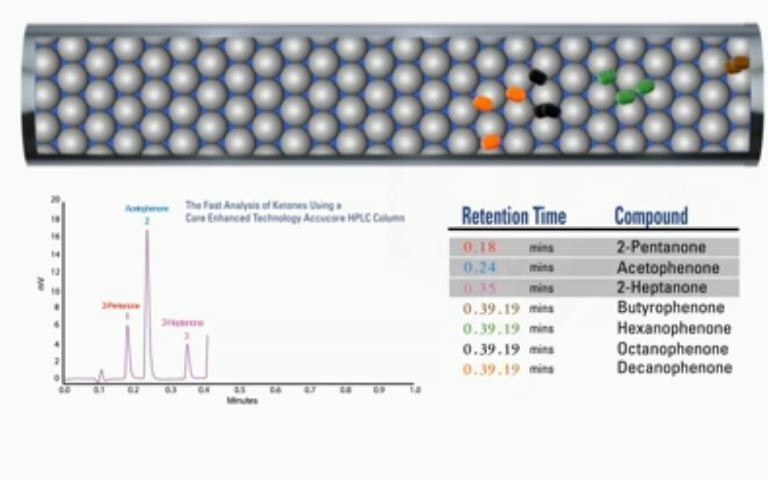Click the brown molecule at the column's right end

[737, 65]
